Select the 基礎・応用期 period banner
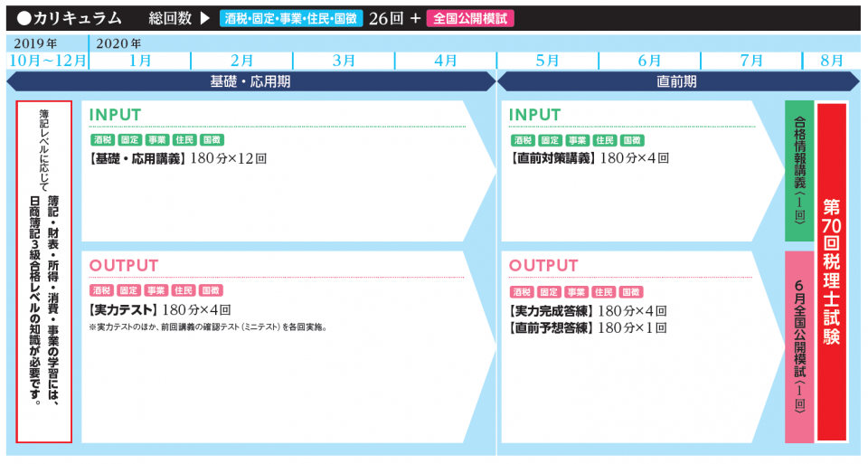The width and height of the screenshot is (868, 464). (250, 81)
